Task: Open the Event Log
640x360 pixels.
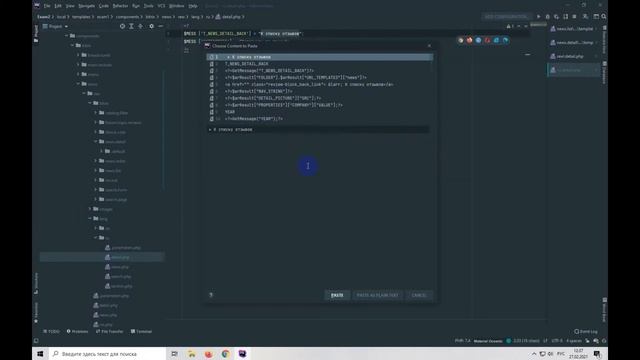Action: (586, 331)
